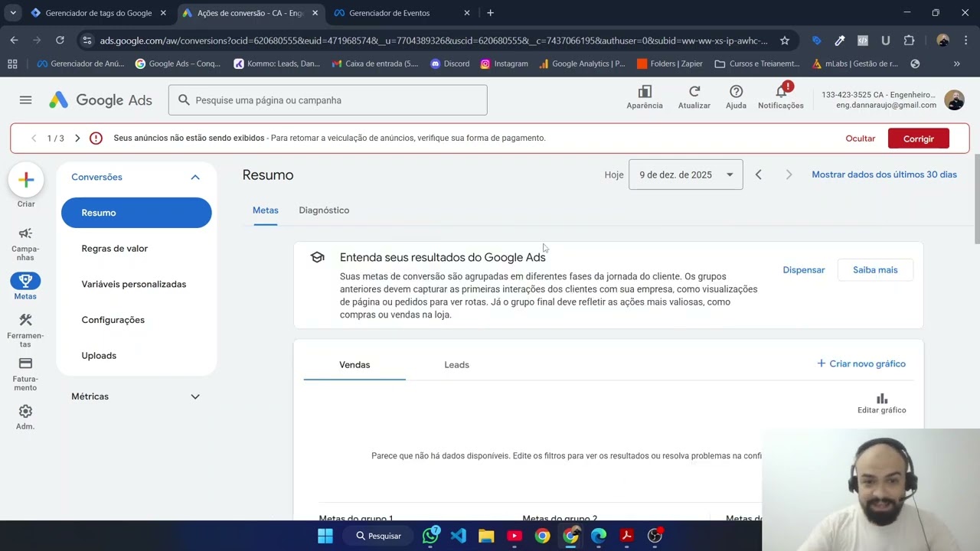Open the browser extensions puzzle icon
The image size is (980, 551).
point(909,41)
